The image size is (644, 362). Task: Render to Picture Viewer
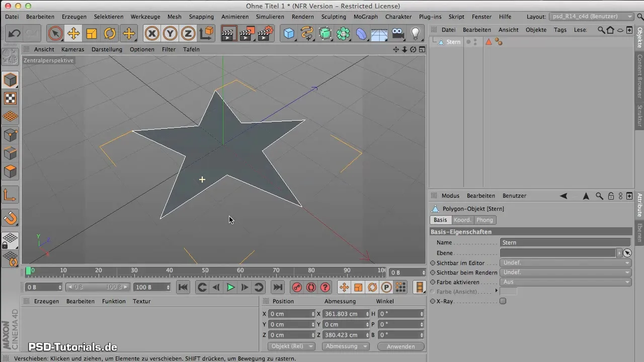tap(247, 34)
